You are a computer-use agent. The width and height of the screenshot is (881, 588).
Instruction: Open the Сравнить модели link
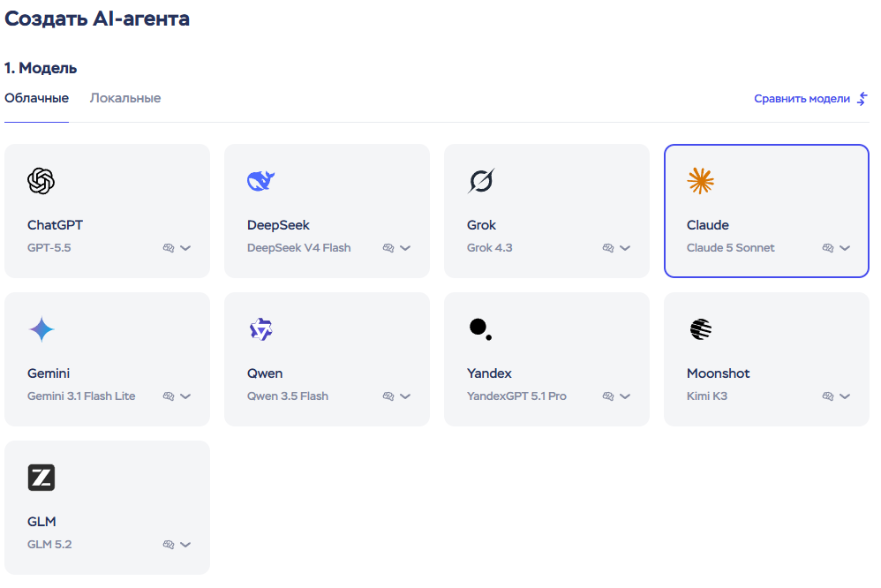pos(810,99)
